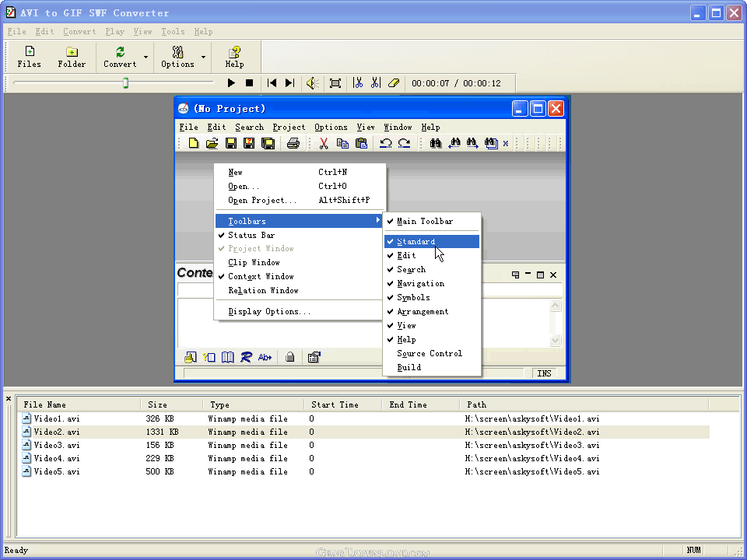The height and width of the screenshot is (560, 747).
Task: Toggle full screen preview icon
Action: pyautogui.click(x=335, y=83)
